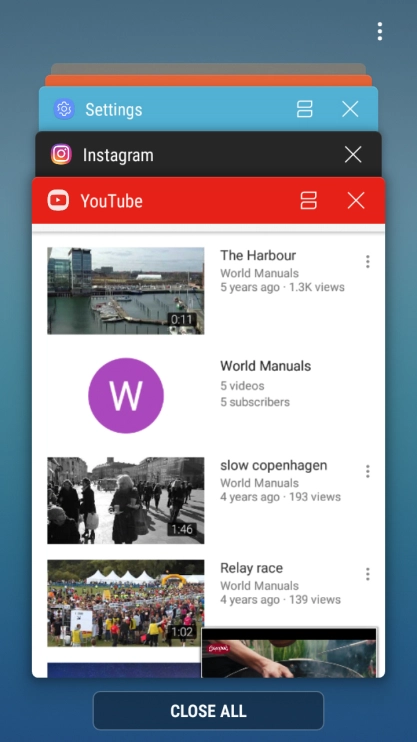The height and width of the screenshot is (742, 417).
Task: Tap the World Manuals channel avatar
Action: (x=126, y=396)
